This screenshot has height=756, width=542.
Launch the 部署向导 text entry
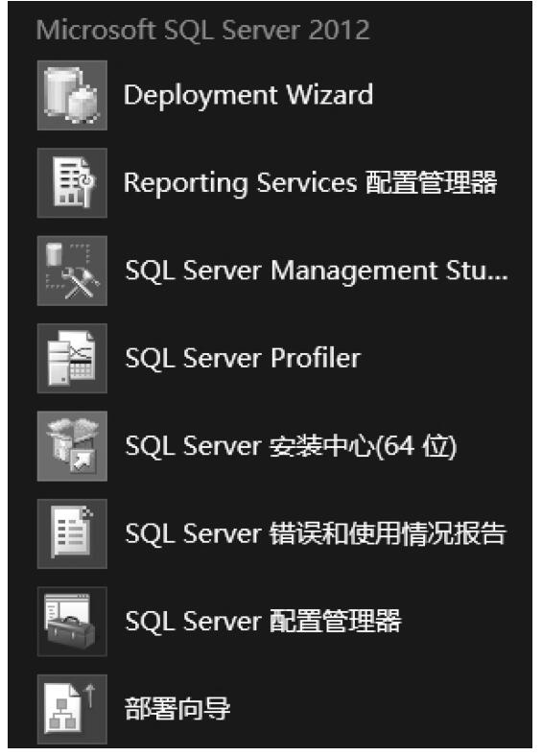tap(177, 709)
